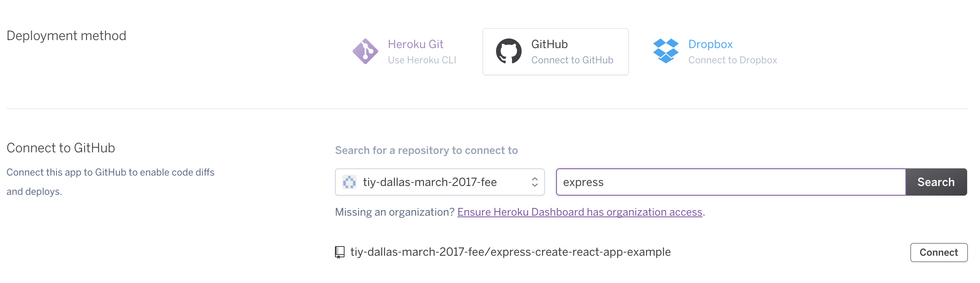Click the Use Heroku CLI subtitle
980x283 pixels.
tap(422, 60)
